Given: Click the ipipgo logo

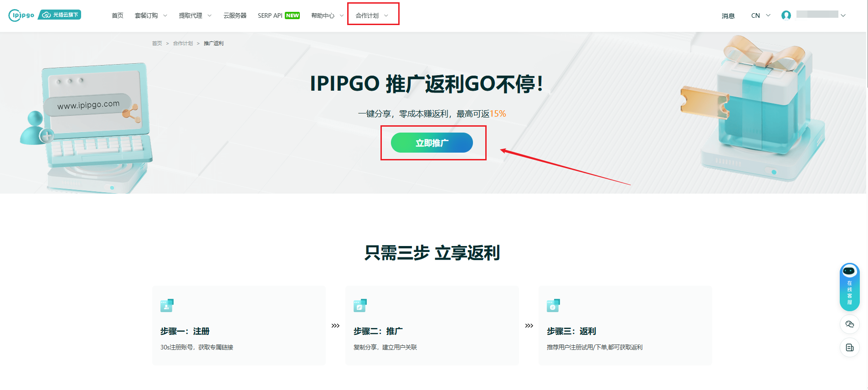Looking at the screenshot, I should pyautogui.click(x=21, y=15).
